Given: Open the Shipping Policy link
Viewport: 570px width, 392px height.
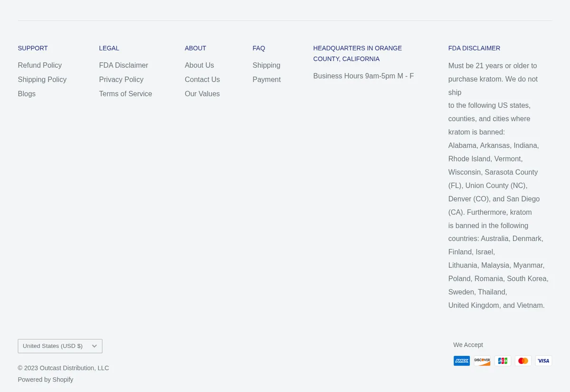Looking at the screenshot, I should tap(42, 79).
